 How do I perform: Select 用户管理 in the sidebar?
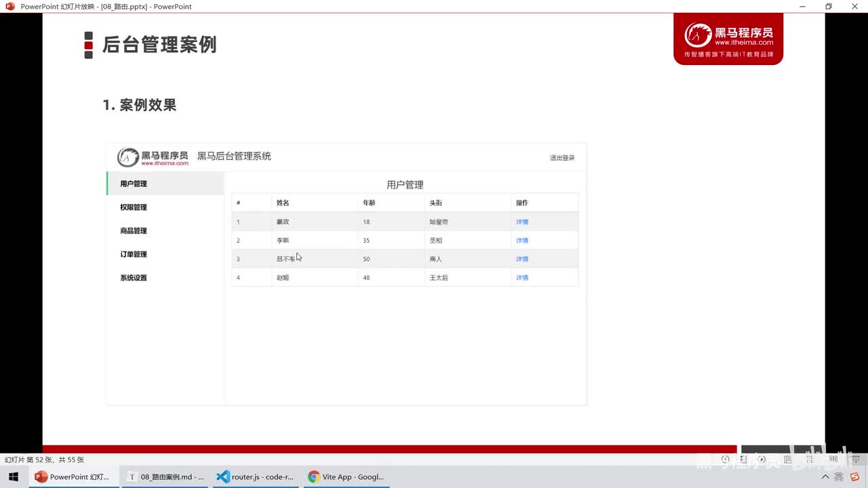click(165, 184)
